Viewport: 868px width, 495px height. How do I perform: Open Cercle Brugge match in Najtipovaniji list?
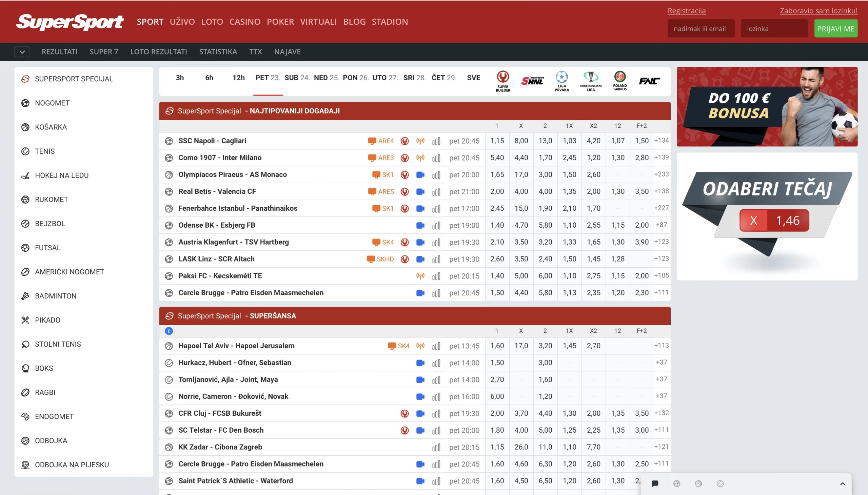[251, 293]
